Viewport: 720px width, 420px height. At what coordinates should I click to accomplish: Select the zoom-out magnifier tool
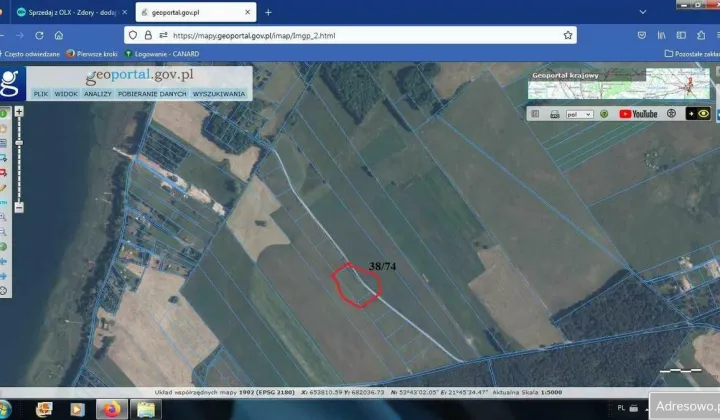coord(3,232)
